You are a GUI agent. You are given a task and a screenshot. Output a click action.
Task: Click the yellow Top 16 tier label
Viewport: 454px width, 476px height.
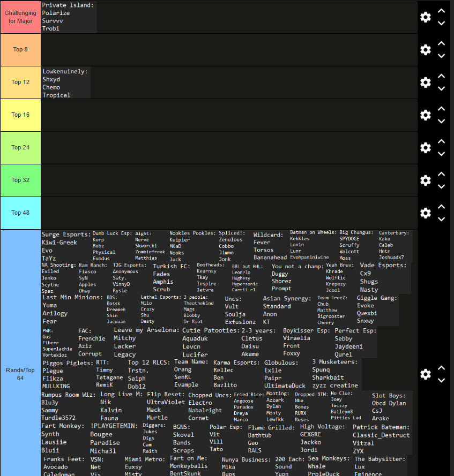pyautogui.click(x=20, y=115)
